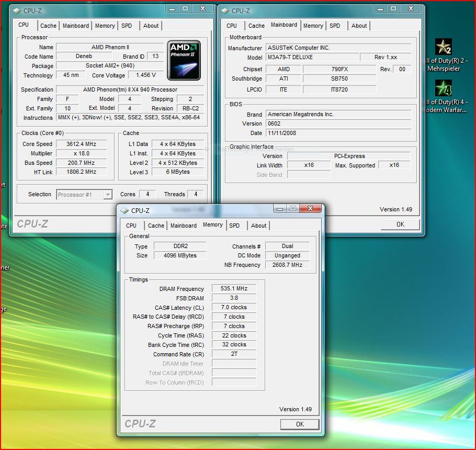Click the NB Frequency value 2608.7 MHz
Screen dimensions: 476x450
pos(288,265)
